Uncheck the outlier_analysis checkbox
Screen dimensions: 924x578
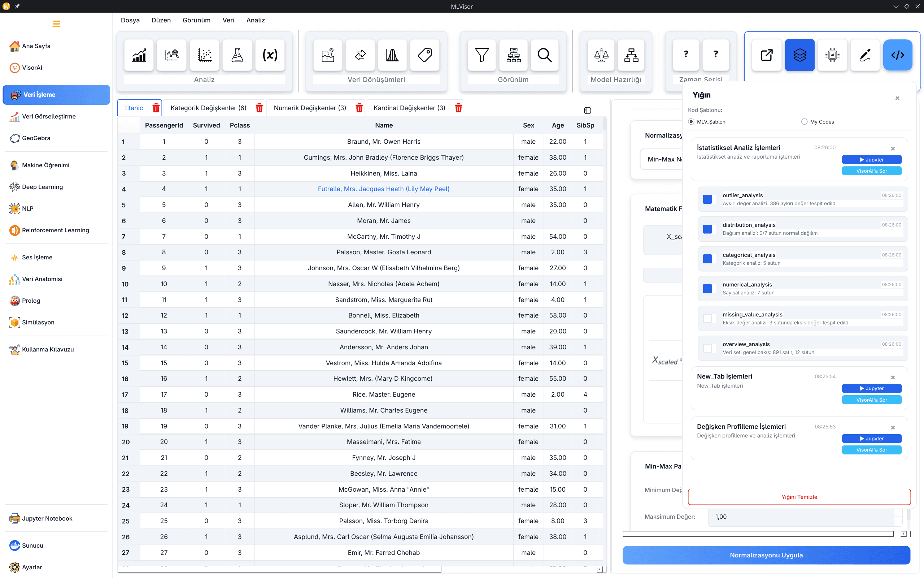click(707, 199)
